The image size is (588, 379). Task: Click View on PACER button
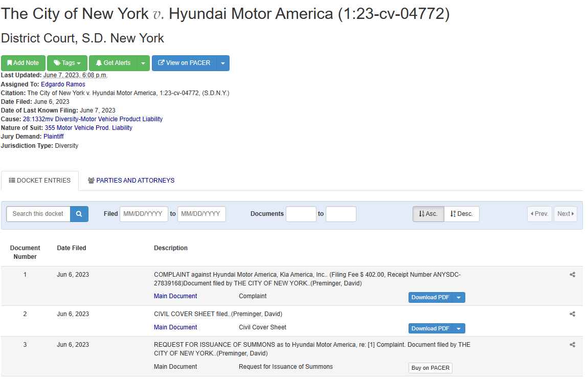pos(184,63)
